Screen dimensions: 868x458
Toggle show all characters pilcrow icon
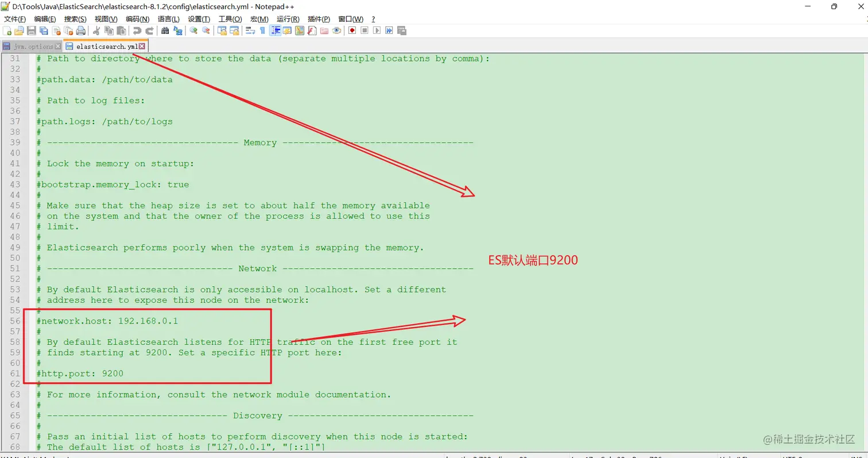(262, 30)
